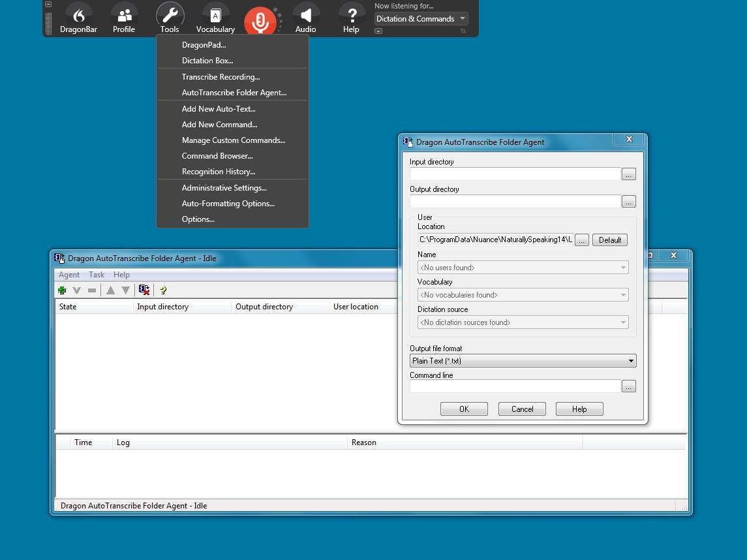Screen dimensions: 747x560
Task: Open the Audio speaker menu
Action: point(305,18)
